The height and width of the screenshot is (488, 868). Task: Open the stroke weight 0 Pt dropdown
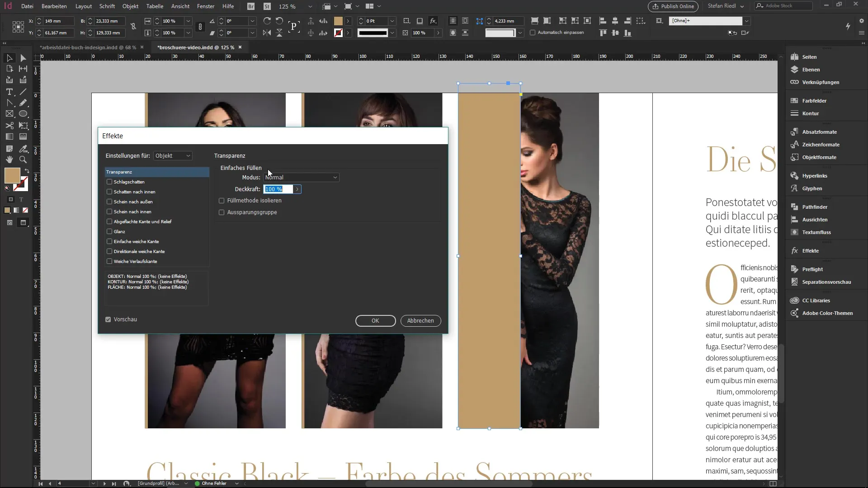tap(392, 21)
